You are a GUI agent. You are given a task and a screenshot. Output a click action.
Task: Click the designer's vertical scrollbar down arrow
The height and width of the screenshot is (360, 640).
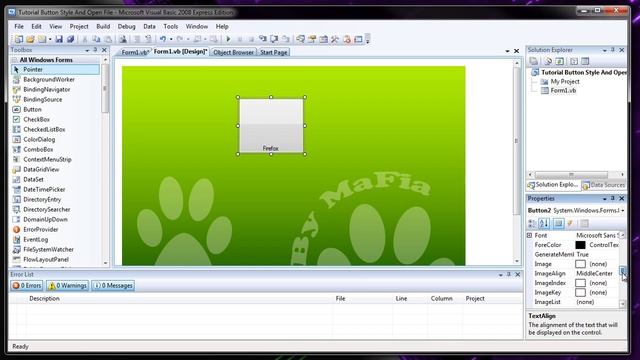click(x=517, y=261)
